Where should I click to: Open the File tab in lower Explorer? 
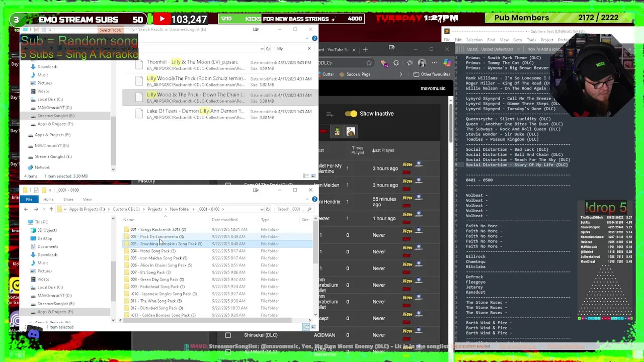point(29,200)
